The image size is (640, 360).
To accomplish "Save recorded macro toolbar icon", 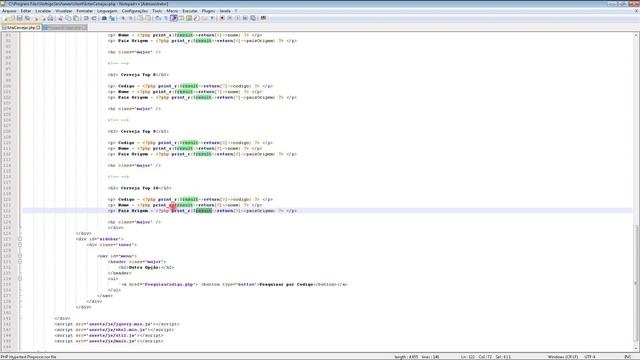I will click(x=253, y=18).
